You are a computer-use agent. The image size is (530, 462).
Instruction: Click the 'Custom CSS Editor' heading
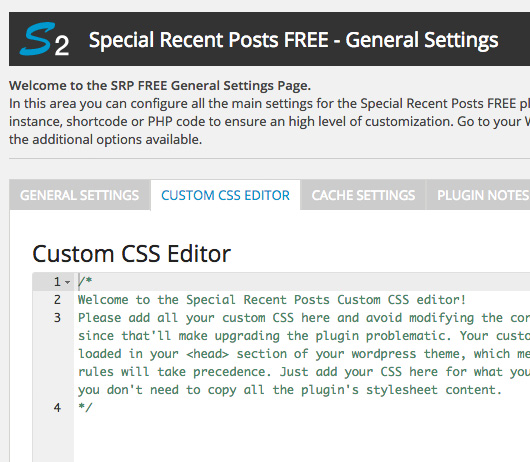point(131,253)
